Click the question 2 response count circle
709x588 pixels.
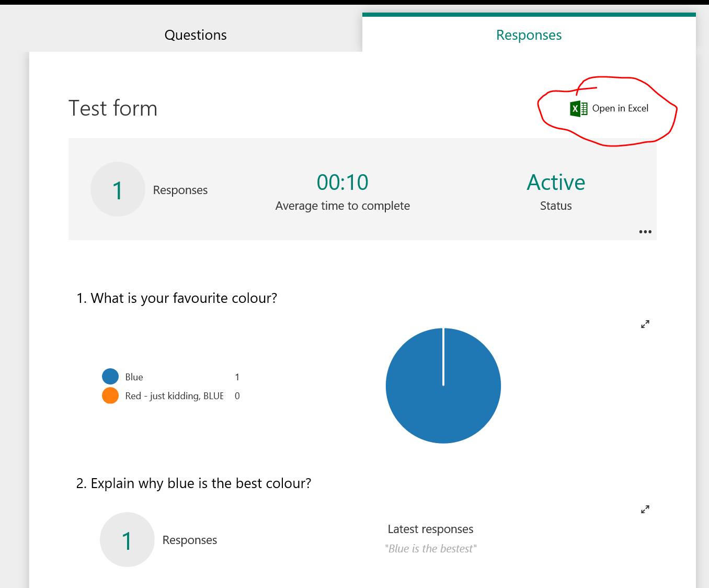coord(127,540)
